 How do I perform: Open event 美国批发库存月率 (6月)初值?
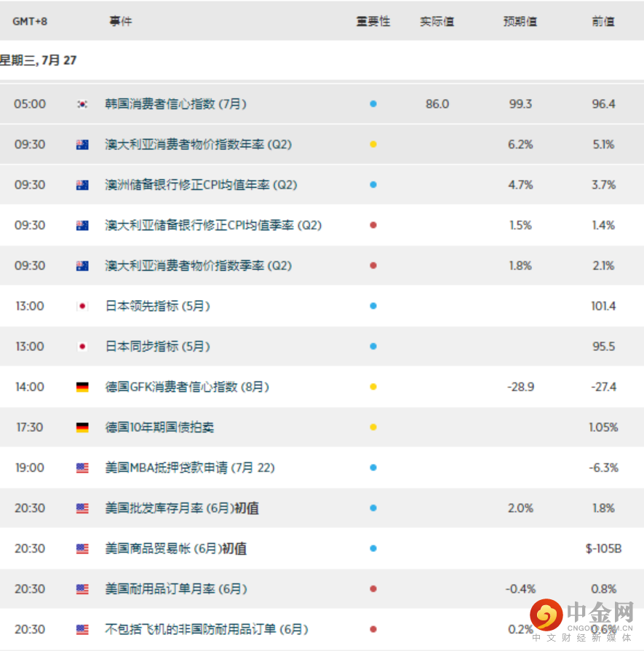click(182, 508)
